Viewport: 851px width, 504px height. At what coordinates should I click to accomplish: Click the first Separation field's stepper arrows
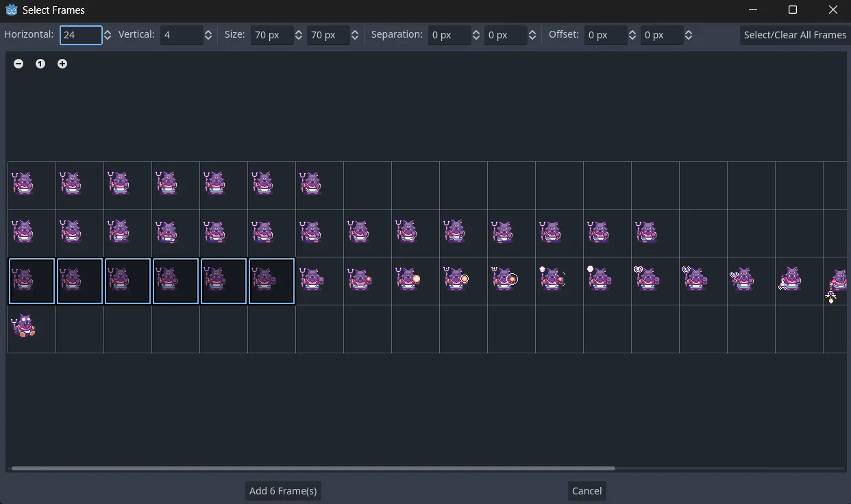[x=476, y=35]
